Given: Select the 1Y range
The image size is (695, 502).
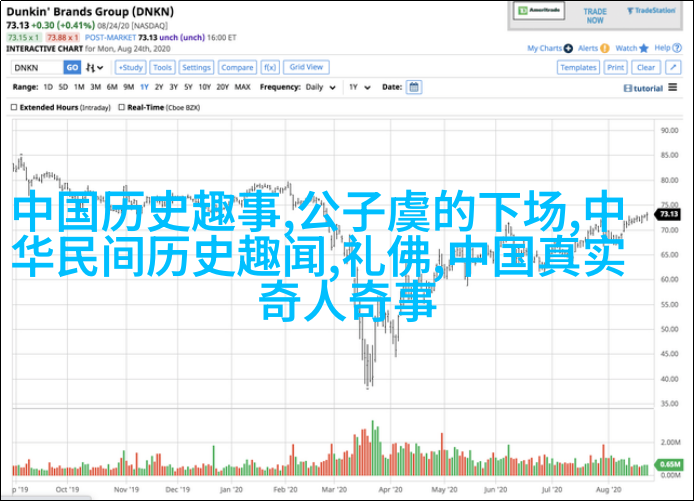Looking at the screenshot, I should point(144,87).
